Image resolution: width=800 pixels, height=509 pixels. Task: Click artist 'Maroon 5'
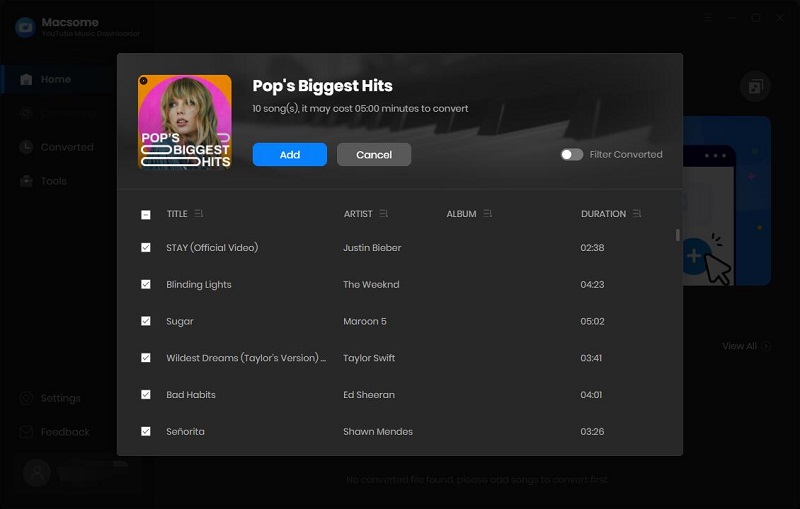pyautogui.click(x=365, y=321)
